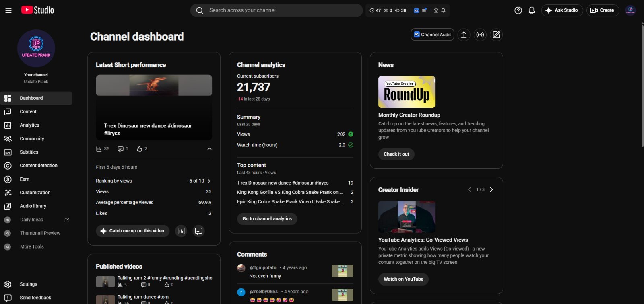Click commenter @tgmpotato username
This screenshot has width=644, height=304.
(263, 268)
